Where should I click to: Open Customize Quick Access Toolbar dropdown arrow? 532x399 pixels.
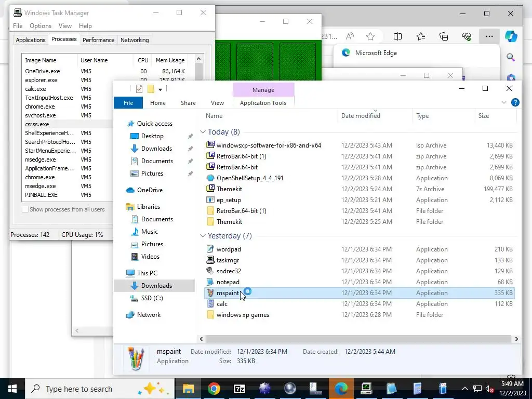160,89
